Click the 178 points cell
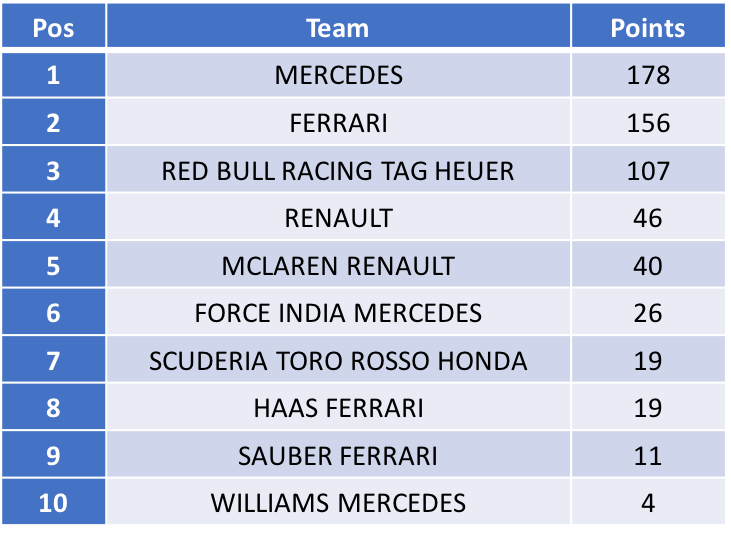 (x=648, y=75)
